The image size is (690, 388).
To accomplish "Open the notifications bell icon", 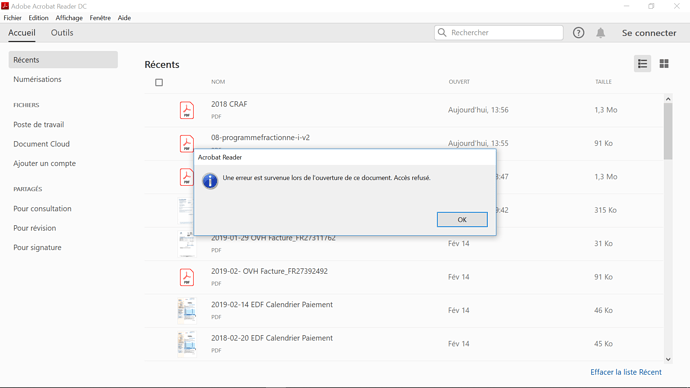I will pyautogui.click(x=601, y=33).
